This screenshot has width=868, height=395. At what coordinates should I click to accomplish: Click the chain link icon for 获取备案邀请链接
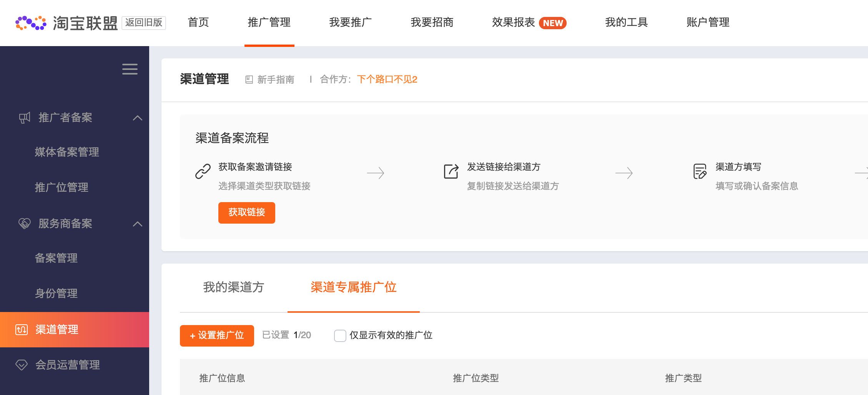coord(203,171)
